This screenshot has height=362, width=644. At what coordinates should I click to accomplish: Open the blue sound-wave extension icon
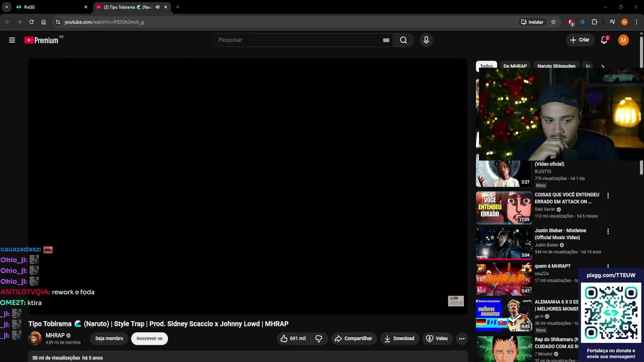pos(582,22)
